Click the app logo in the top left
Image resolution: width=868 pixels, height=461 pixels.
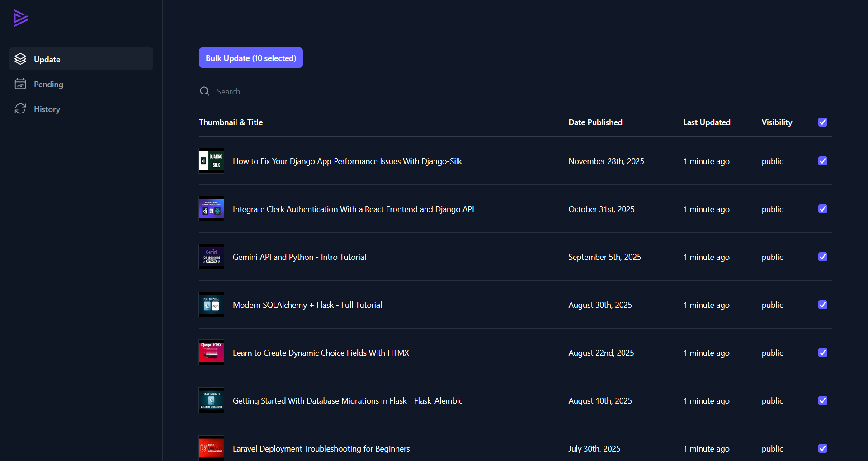coord(20,18)
